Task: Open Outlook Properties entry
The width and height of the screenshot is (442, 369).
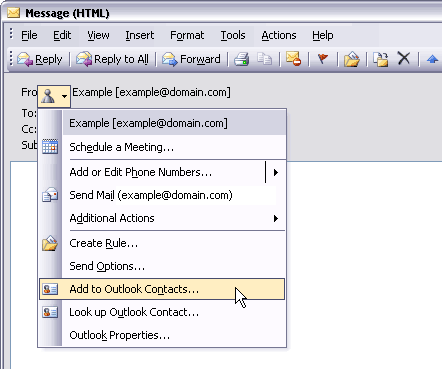Action: [x=162, y=335]
